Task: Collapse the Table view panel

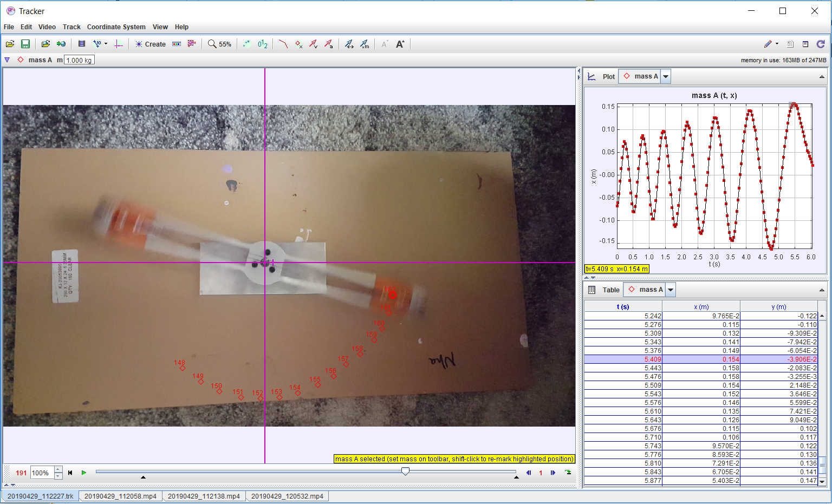Action: click(x=822, y=290)
